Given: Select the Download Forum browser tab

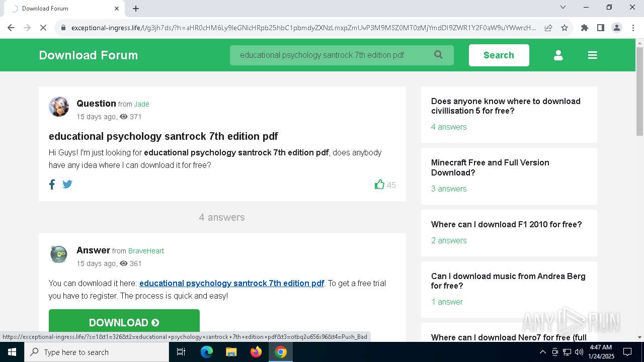Looking at the screenshot, I should coord(64,9).
